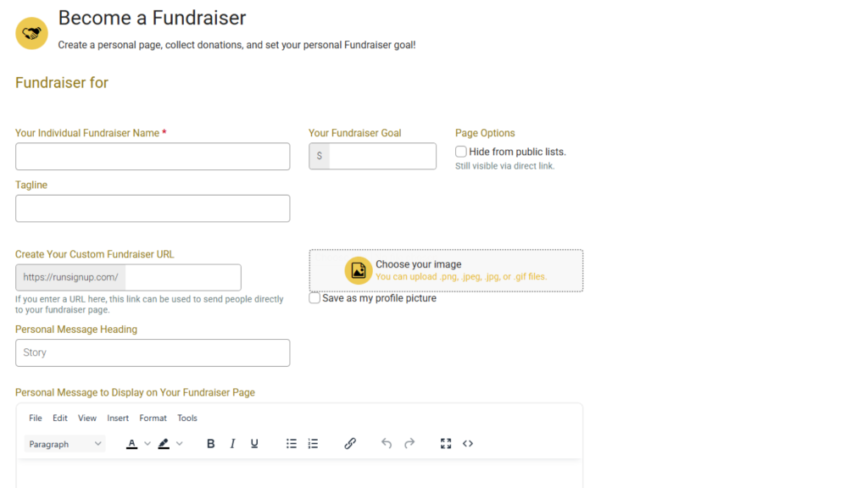Enable Hide from public lists checkbox

(x=461, y=152)
